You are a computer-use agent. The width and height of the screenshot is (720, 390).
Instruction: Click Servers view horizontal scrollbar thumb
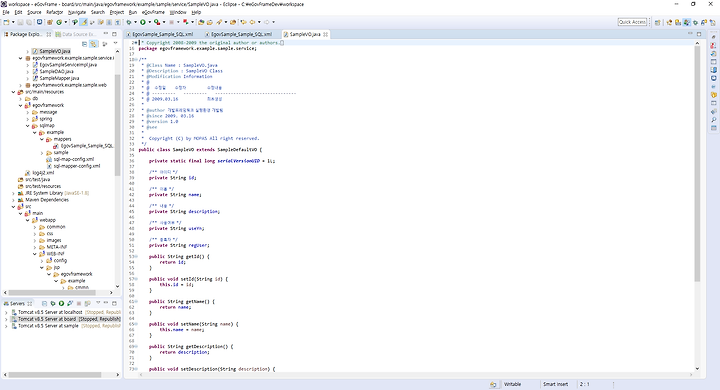[x=55, y=375]
